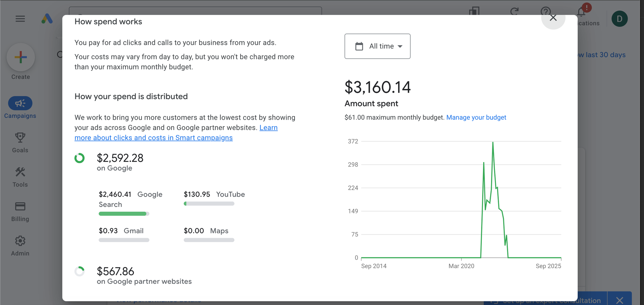The height and width of the screenshot is (305, 644).
Task: Click the $130.95 YouTube value
Action: (x=197, y=194)
